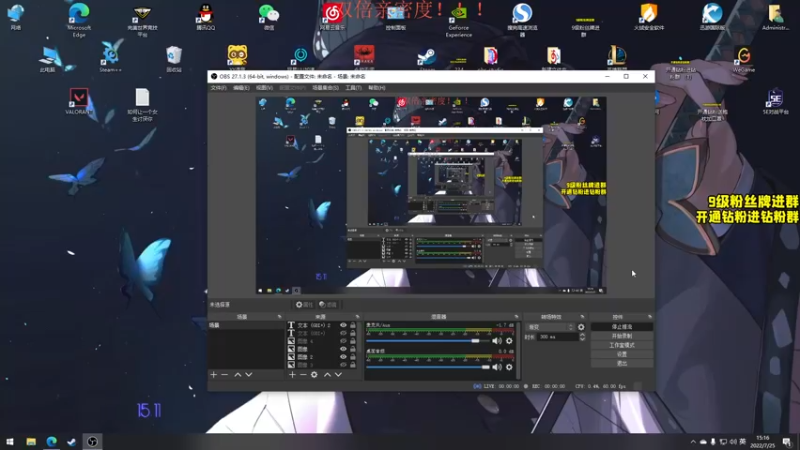Toggle visibility eye for 文本 (GDI+) source
Viewport: 800px width, 450px height.
(343, 333)
